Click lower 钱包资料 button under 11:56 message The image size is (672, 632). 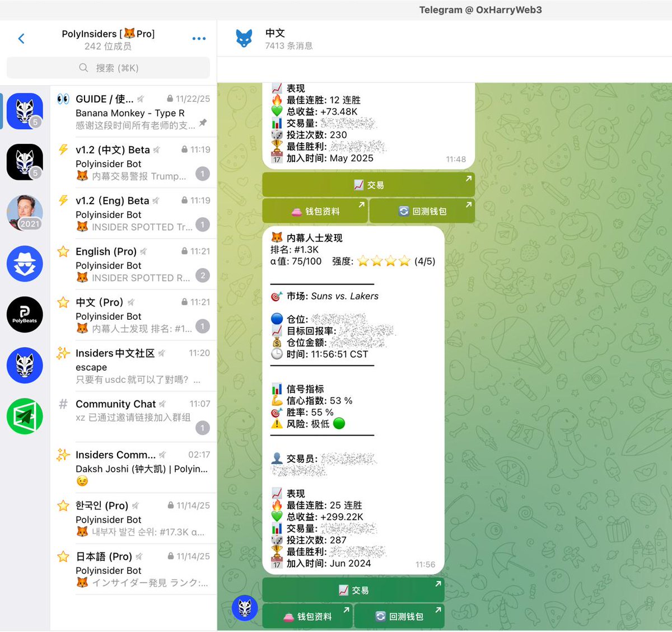click(307, 616)
